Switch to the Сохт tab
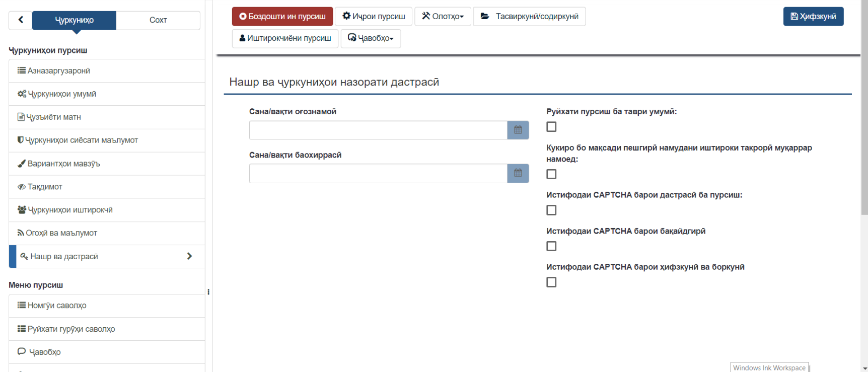 click(x=158, y=20)
